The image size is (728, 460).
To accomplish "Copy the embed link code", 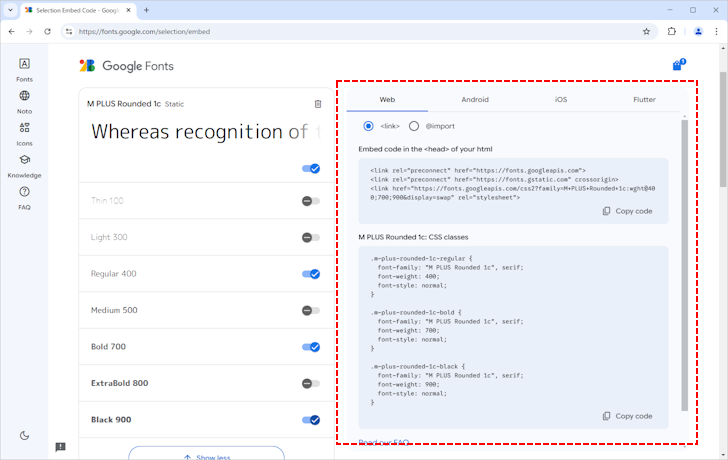I will click(x=627, y=211).
